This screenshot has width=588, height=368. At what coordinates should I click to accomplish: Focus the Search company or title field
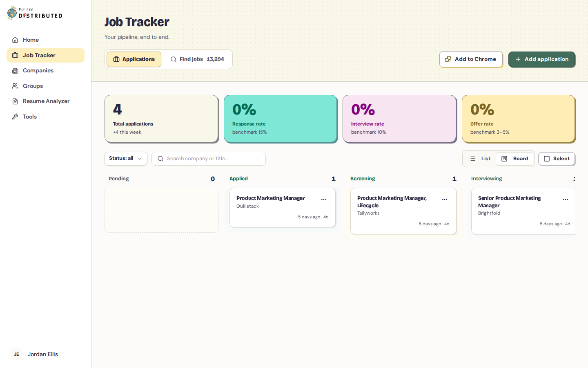pyautogui.click(x=209, y=159)
